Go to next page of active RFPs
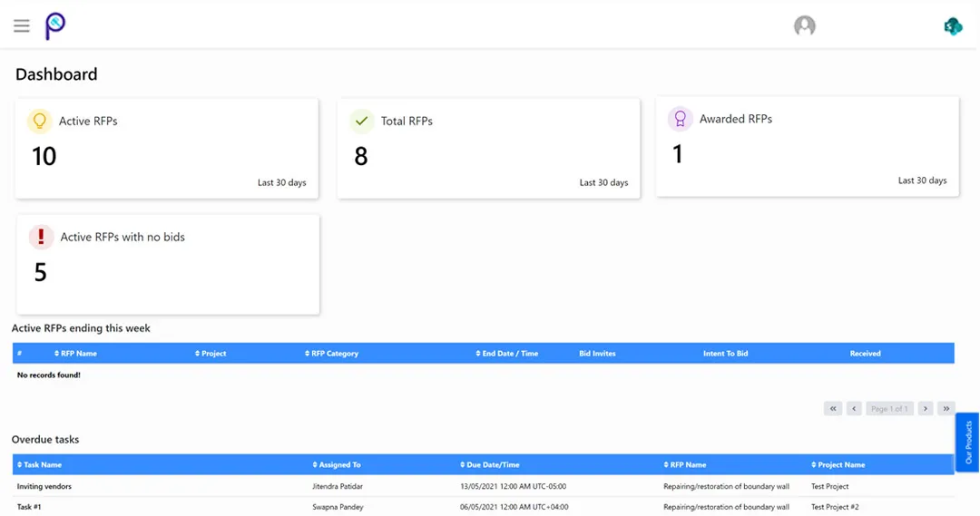 click(x=926, y=409)
